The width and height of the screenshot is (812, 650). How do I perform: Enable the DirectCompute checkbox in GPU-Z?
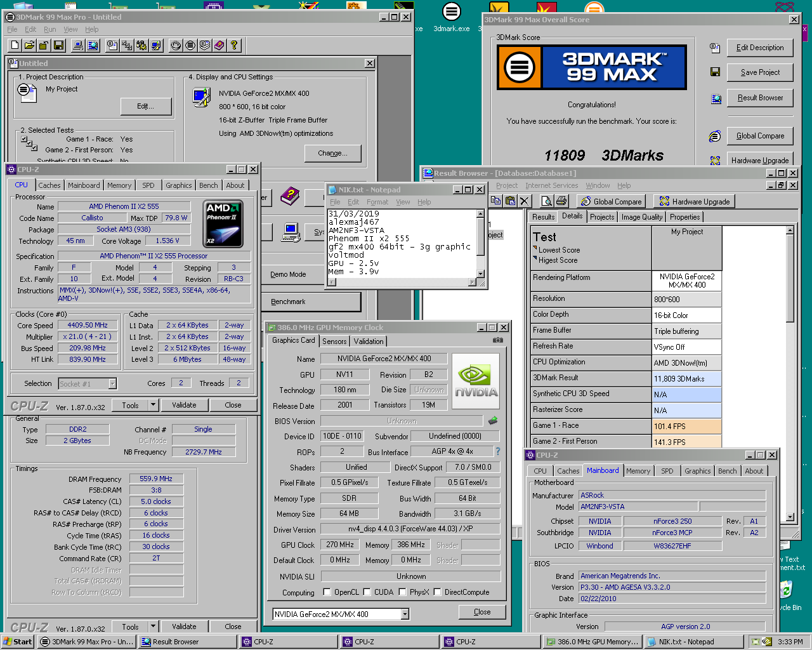tap(437, 592)
